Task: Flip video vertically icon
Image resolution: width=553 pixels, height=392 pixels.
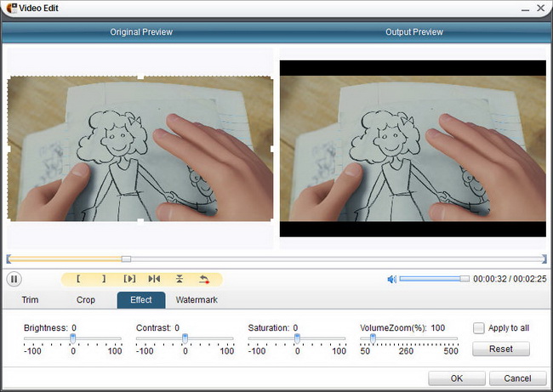Action: [180, 279]
